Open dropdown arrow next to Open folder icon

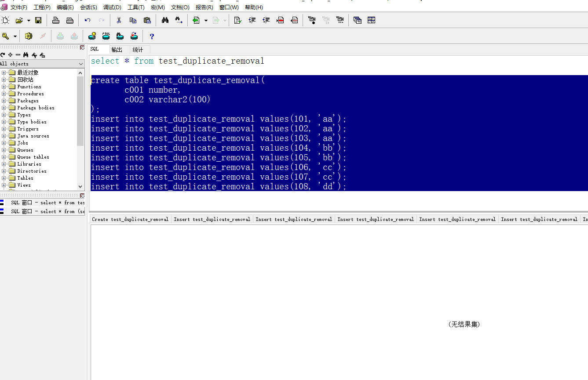pos(29,21)
